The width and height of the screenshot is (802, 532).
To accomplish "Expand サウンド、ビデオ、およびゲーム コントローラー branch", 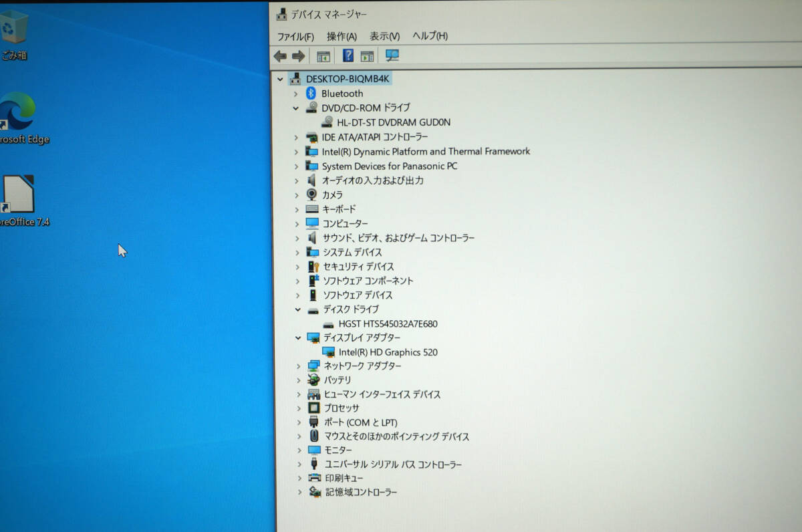I will pyautogui.click(x=297, y=238).
